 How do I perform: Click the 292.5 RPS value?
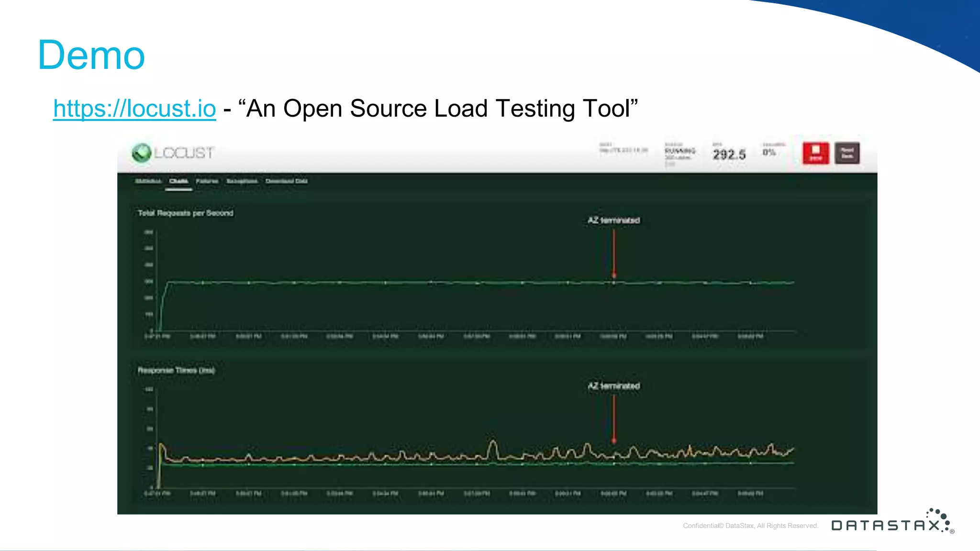click(729, 155)
